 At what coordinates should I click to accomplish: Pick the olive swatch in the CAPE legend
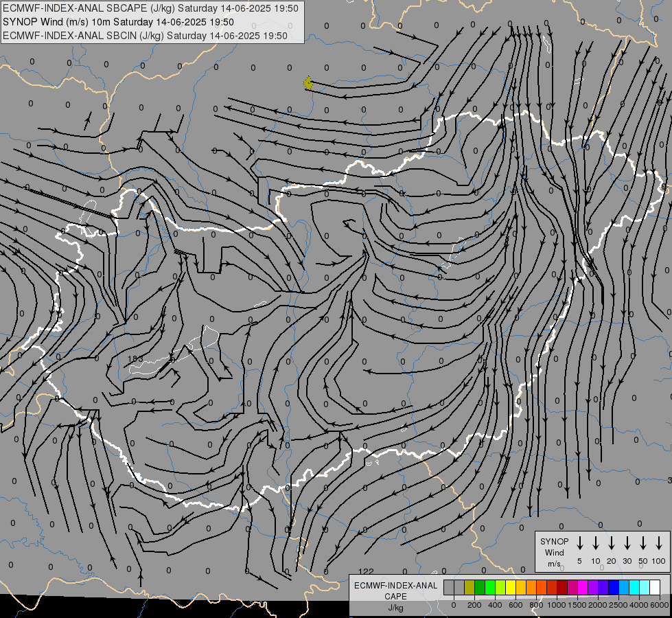470,587
